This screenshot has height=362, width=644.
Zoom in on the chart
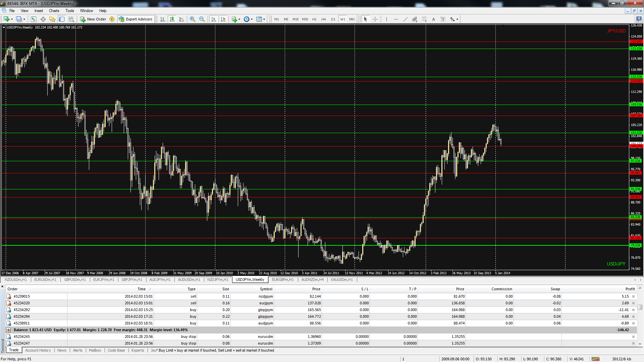tap(193, 19)
